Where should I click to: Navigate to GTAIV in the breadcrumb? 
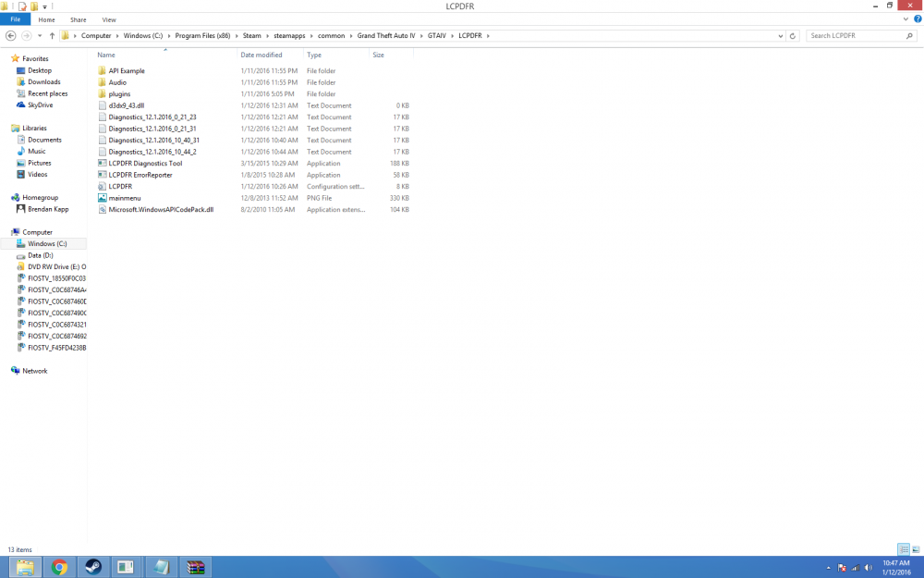pyautogui.click(x=437, y=36)
